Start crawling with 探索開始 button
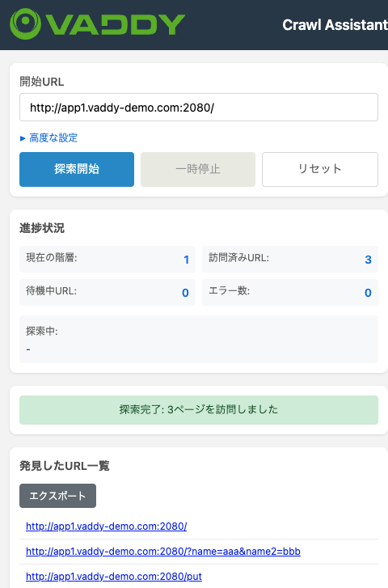 (77, 169)
